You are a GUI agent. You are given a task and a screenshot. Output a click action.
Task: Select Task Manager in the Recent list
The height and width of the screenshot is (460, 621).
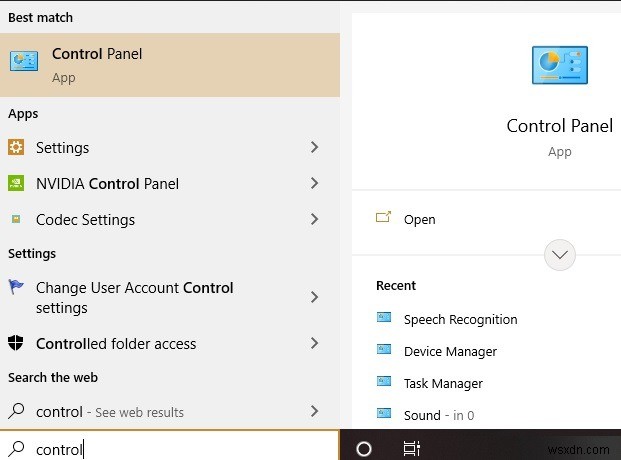pos(443,383)
